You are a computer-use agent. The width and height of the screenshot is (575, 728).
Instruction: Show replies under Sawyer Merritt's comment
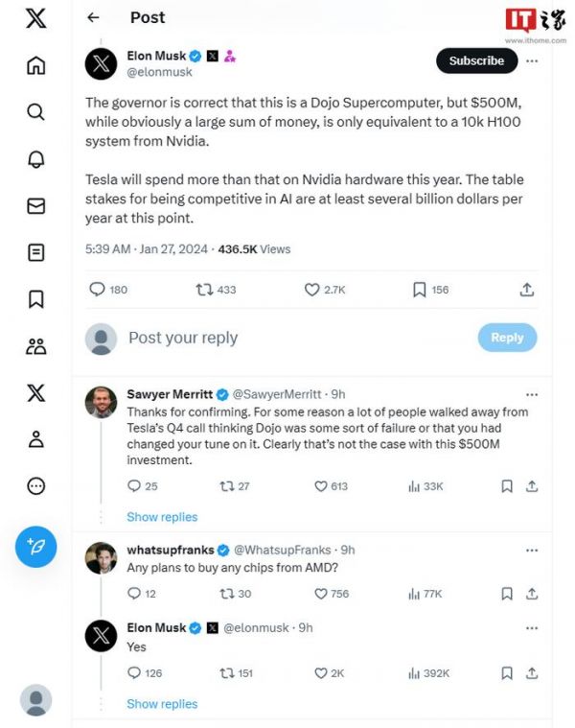click(162, 517)
